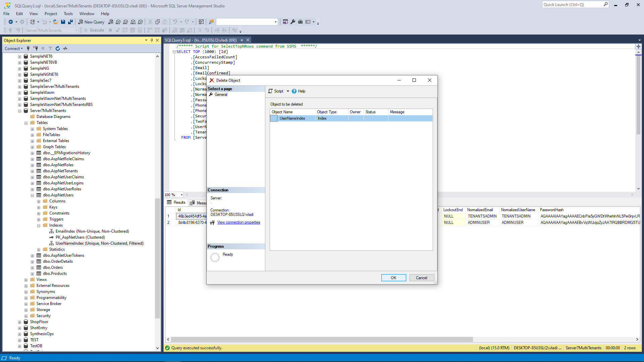Collapse the Indexes folder node

click(39, 225)
